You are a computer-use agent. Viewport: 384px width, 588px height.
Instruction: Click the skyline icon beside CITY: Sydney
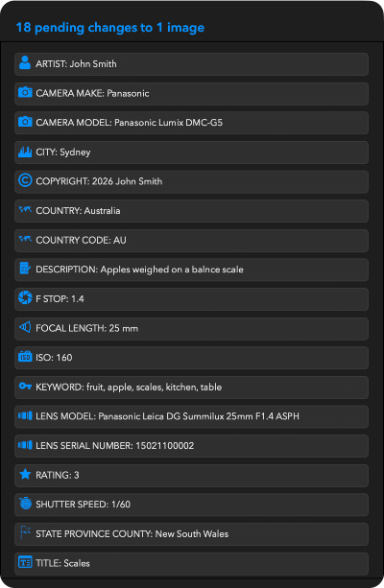coord(25,152)
